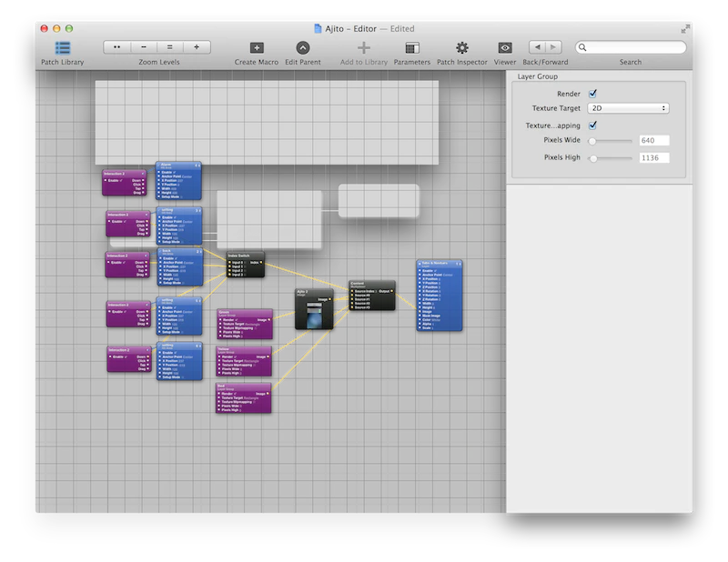728x562 pixels.
Task: Open the Texture Target dropdown
Action: pyautogui.click(x=628, y=108)
